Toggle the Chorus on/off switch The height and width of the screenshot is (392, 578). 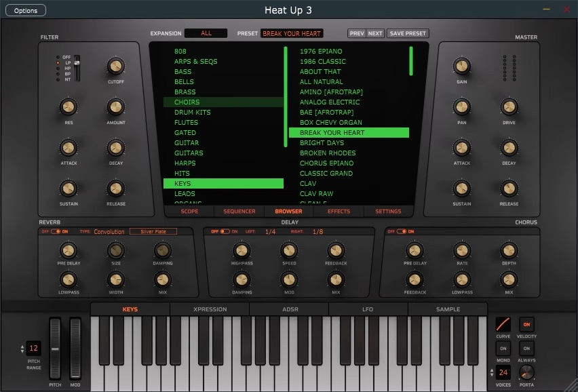[399, 231]
